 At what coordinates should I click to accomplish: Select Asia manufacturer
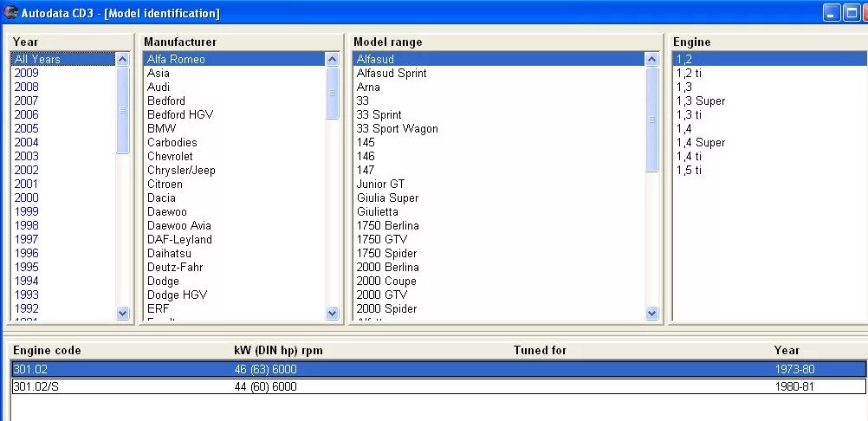pyautogui.click(x=159, y=73)
